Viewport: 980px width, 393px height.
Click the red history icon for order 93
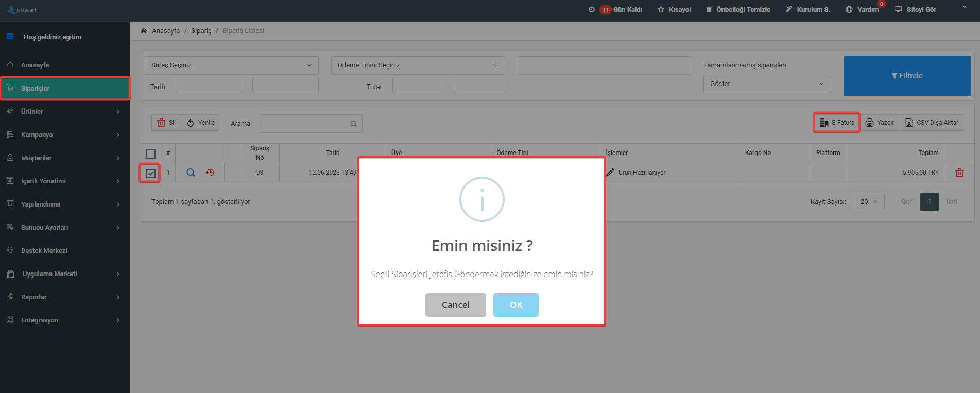(x=210, y=173)
